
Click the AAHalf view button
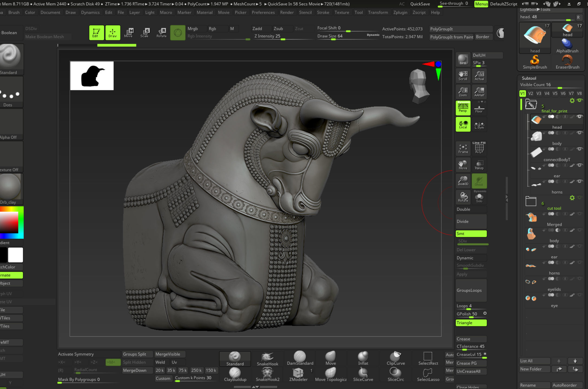[x=479, y=92]
